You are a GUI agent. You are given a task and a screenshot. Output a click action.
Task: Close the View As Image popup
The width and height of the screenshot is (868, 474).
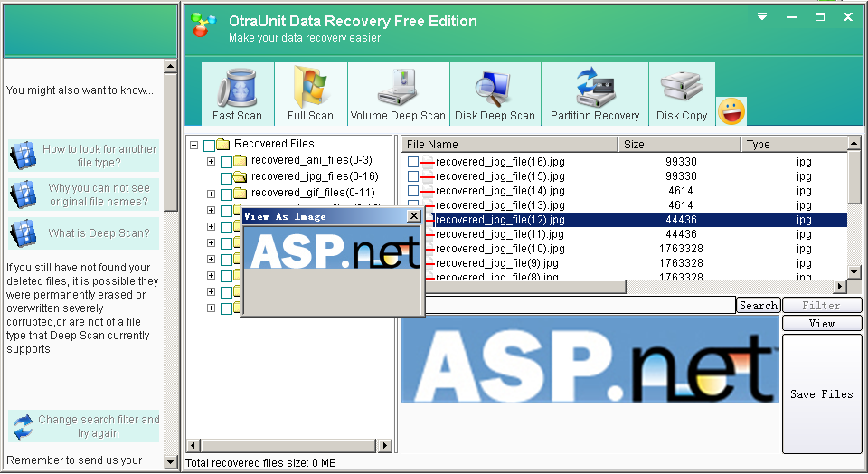coord(413,216)
